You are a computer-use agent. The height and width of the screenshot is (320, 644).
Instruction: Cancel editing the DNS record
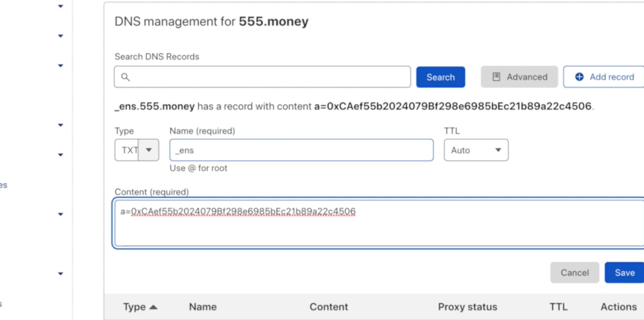click(574, 273)
